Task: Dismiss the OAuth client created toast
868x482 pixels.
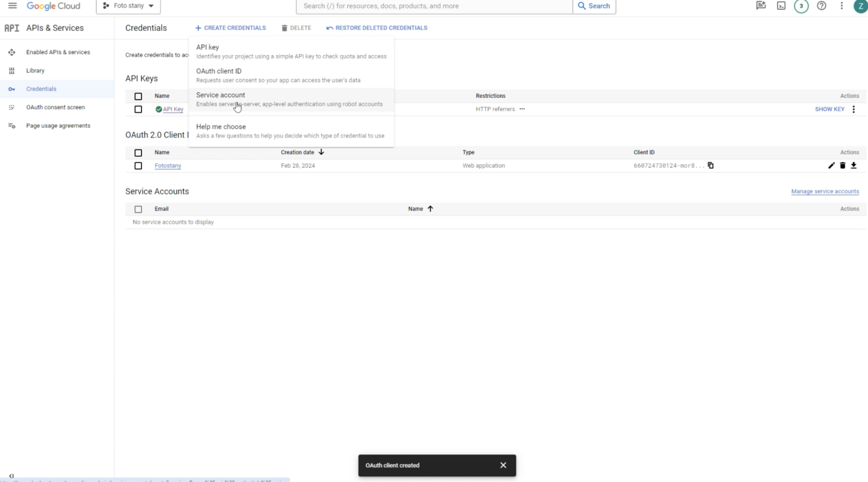Action: [503, 465]
